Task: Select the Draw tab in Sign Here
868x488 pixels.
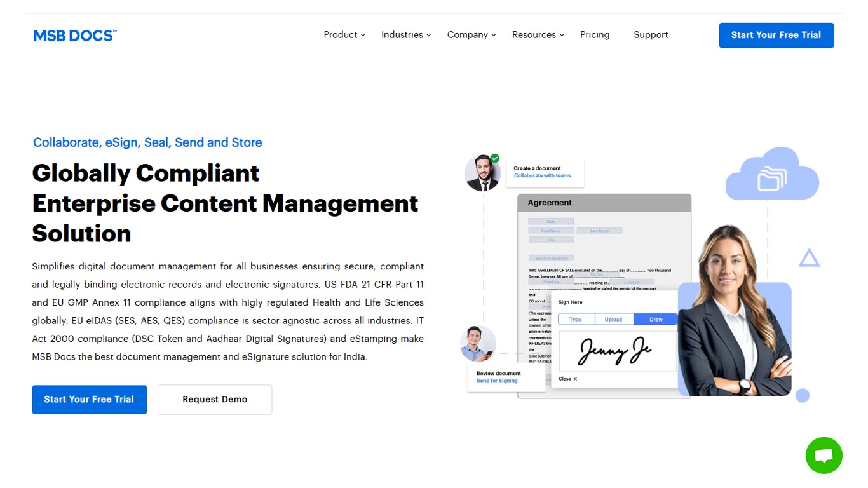Action: 656,320
